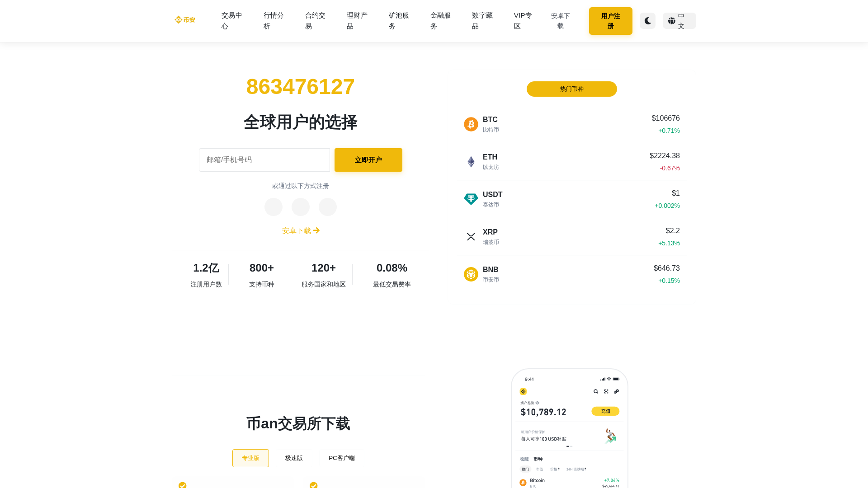Open 金融服务 menu
The height and width of the screenshot is (488, 868).
tap(441, 21)
